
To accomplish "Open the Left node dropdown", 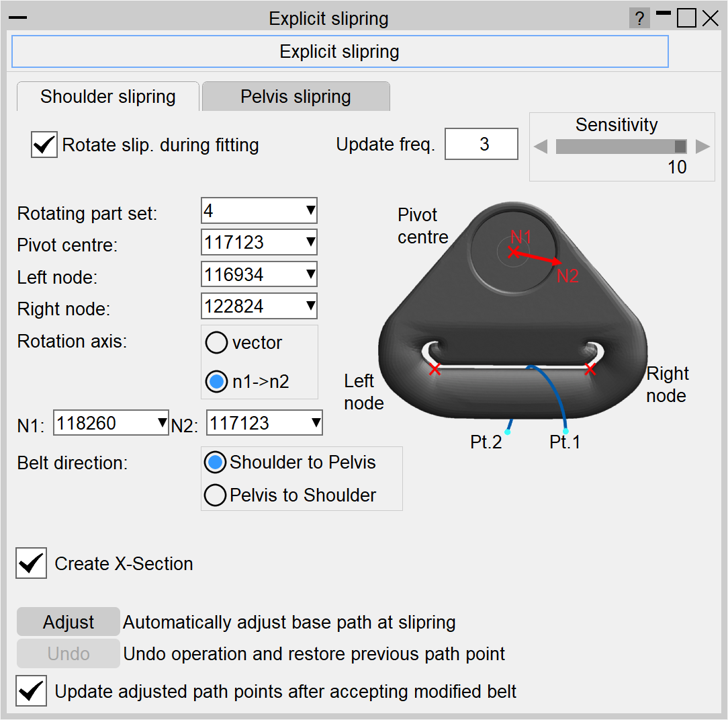I will 259,274.
